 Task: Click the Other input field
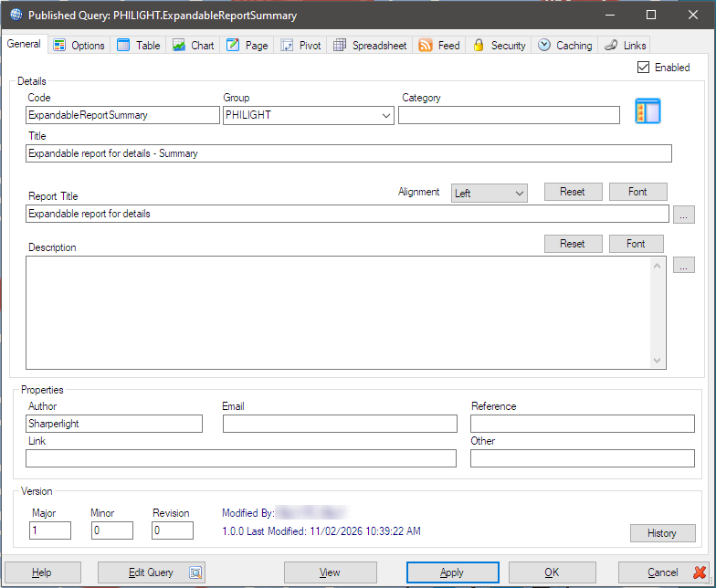click(x=583, y=458)
